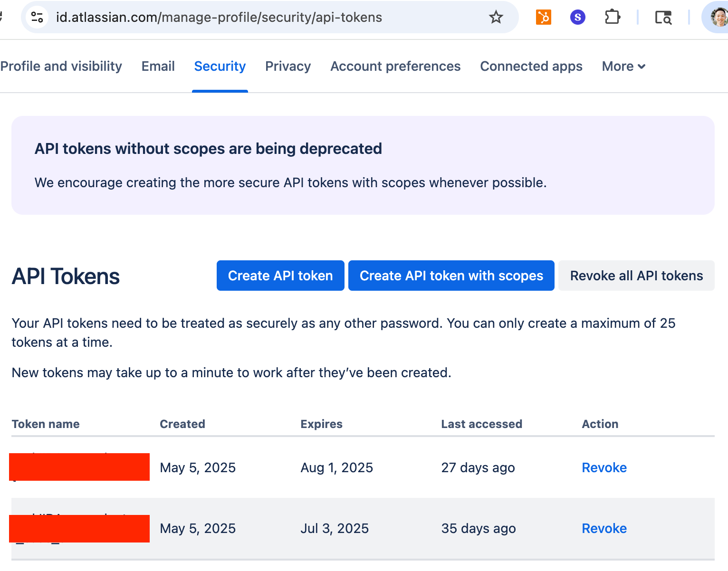This screenshot has width=728, height=571.
Task: Open Account preferences tab
Action: [x=395, y=67]
